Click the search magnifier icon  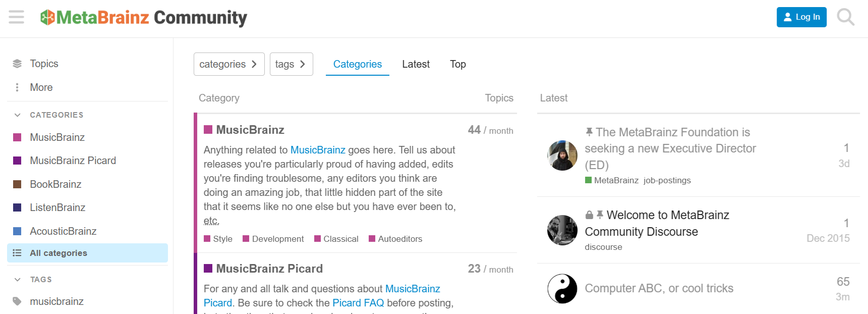point(845,17)
